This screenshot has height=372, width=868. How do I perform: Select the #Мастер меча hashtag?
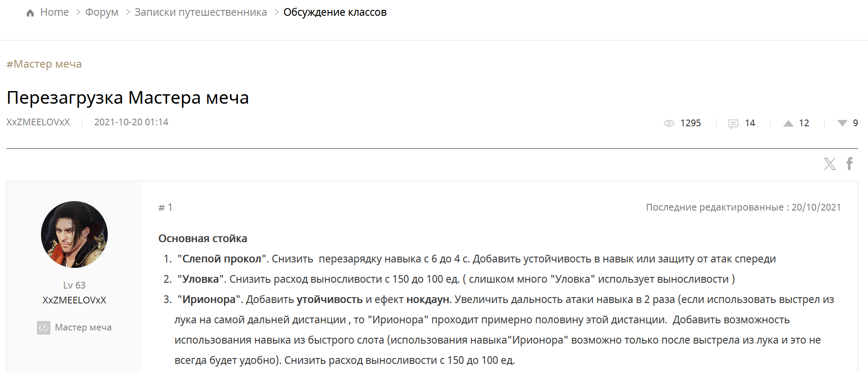click(x=44, y=64)
